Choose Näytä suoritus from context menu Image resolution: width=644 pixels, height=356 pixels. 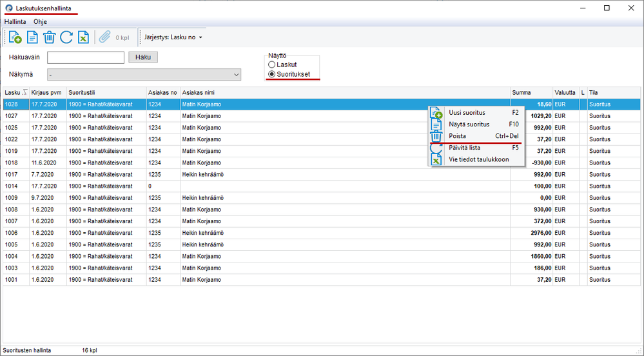point(476,124)
